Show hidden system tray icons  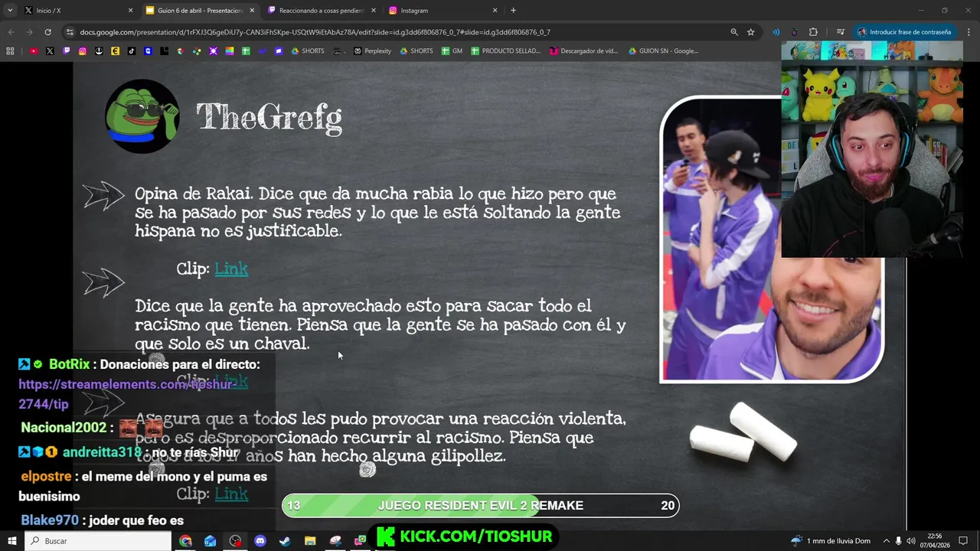pyautogui.click(x=887, y=541)
